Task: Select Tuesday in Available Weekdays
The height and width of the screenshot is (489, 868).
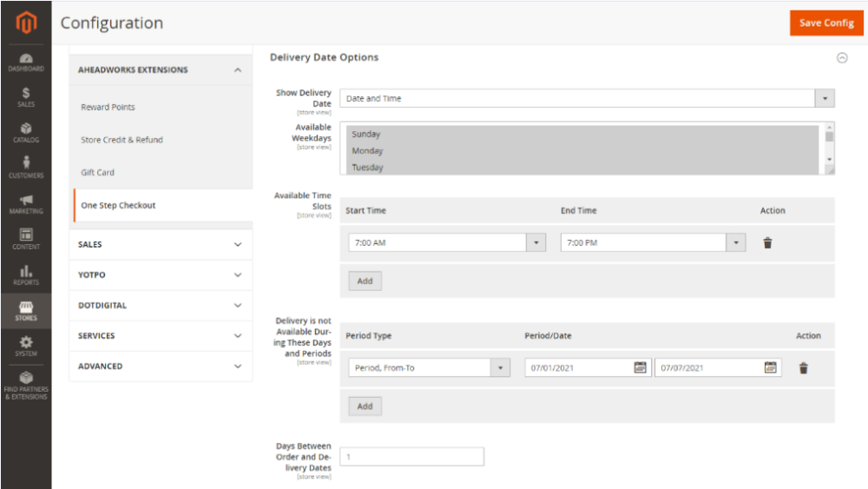Action: coord(582,167)
